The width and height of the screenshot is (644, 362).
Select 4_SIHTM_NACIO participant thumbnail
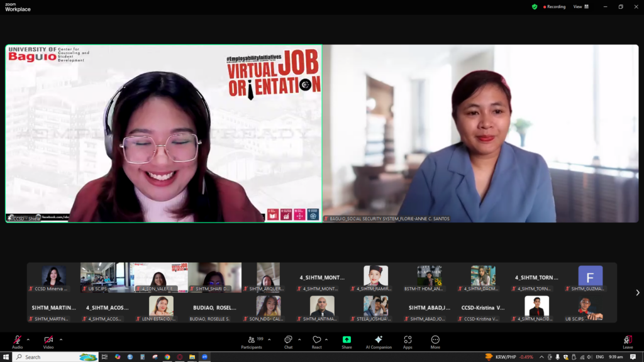(537, 308)
